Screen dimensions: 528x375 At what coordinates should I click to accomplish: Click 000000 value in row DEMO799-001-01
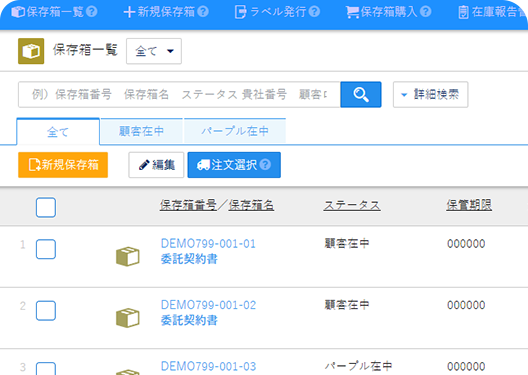[466, 243]
